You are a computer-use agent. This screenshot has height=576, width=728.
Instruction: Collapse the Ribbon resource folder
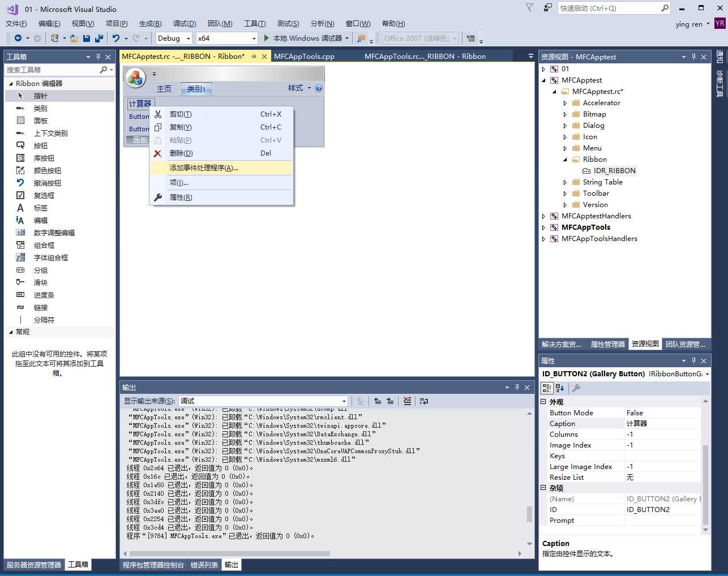click(565, 160)
